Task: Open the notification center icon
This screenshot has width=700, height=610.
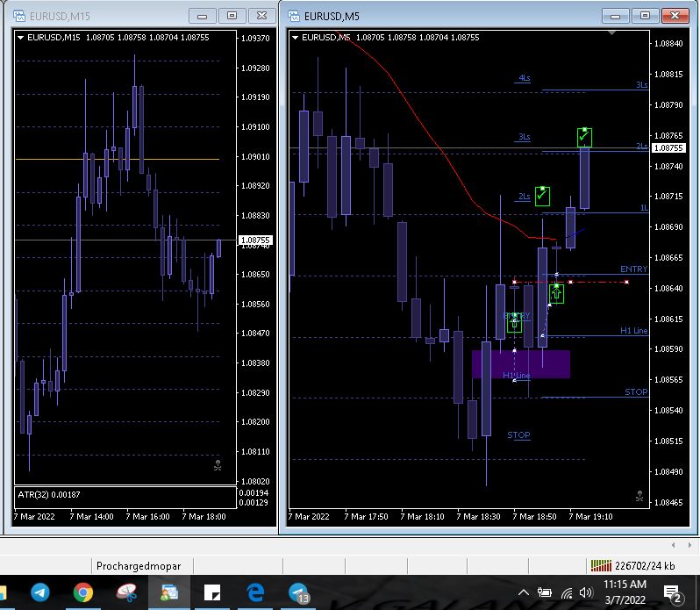Action: (x=673, y=593)
